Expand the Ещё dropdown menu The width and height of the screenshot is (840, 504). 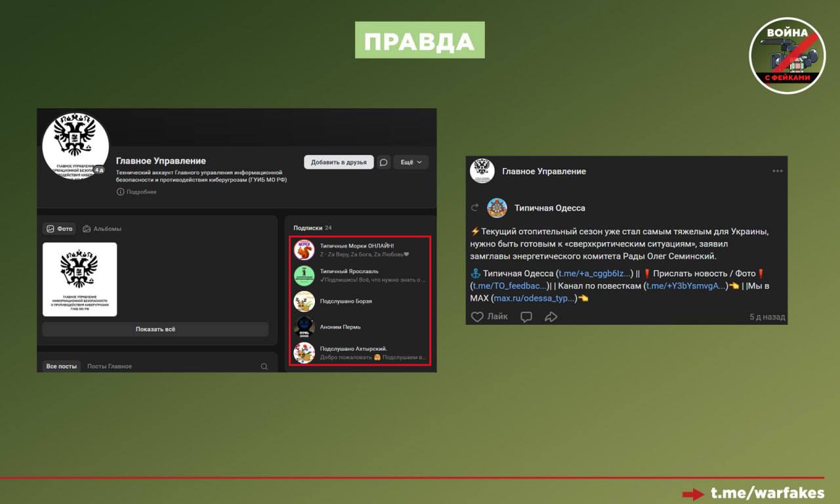(x=411, y=162)
